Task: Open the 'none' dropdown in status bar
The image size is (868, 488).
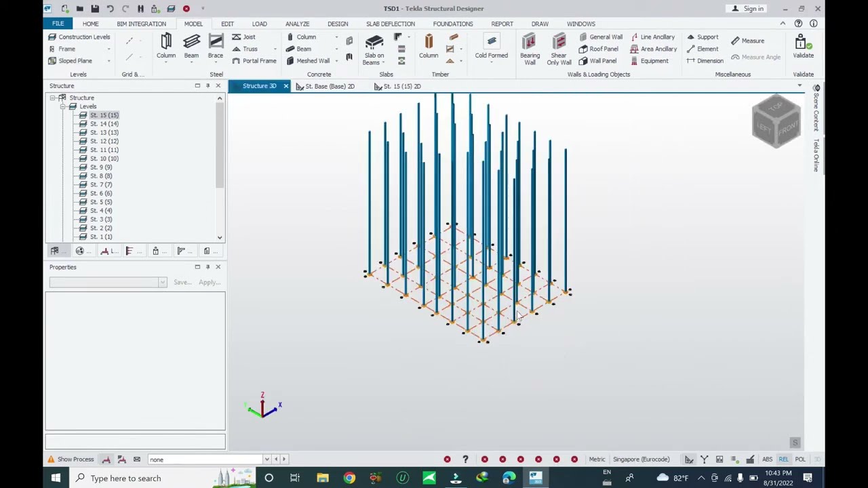Action: tap(267, 460)
